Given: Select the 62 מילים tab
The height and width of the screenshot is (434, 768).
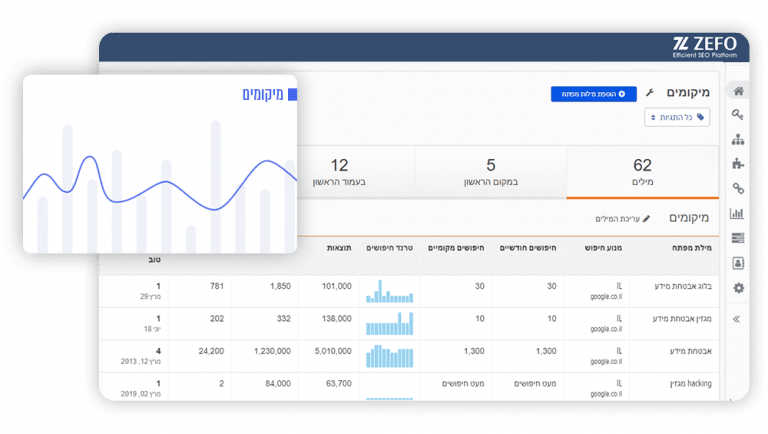Looking at the screenshot, I should click(642, 172).
